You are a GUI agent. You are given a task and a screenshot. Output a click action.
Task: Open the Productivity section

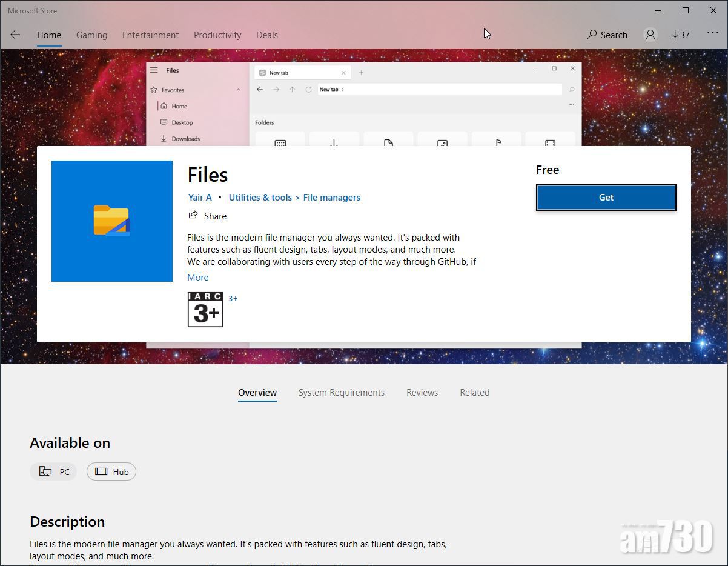tap(217, 35)
